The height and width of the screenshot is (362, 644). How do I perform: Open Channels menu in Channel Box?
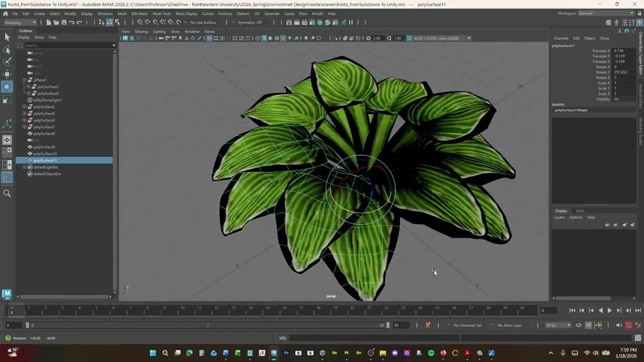point(561,38)
